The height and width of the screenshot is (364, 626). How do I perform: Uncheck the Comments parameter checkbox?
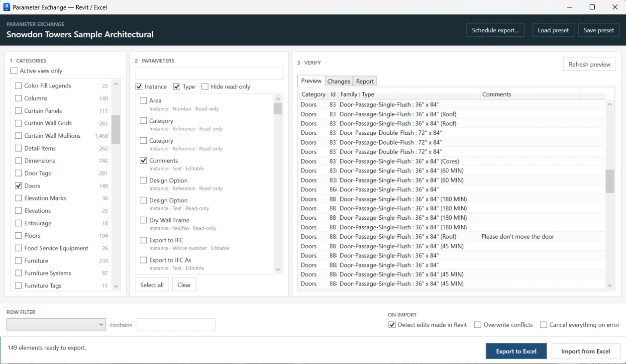tap(143, 161)
